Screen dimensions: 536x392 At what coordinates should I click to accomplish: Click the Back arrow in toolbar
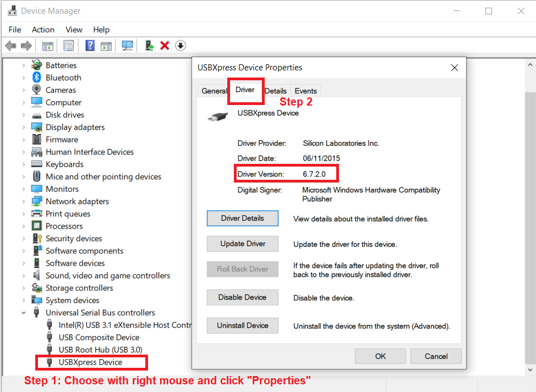[x=10, y=46]
